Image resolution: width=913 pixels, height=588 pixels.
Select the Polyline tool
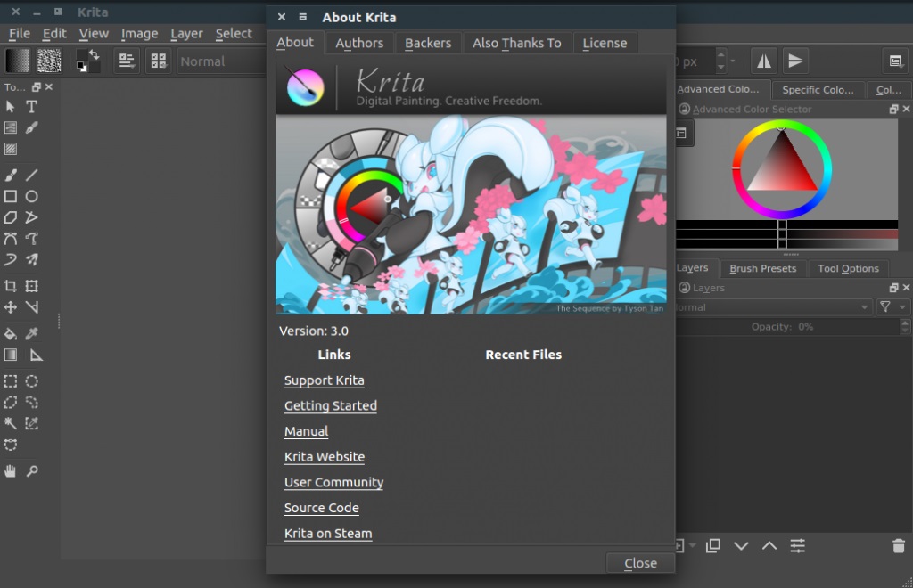tap(31, 217)
